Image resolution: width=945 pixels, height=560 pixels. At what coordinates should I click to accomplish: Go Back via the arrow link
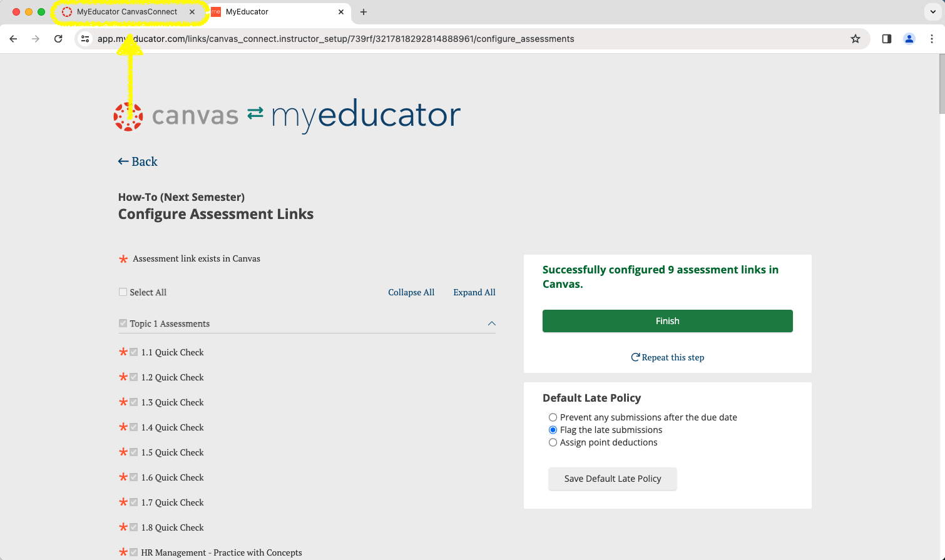pyautogui.click(x=138, y=161)
